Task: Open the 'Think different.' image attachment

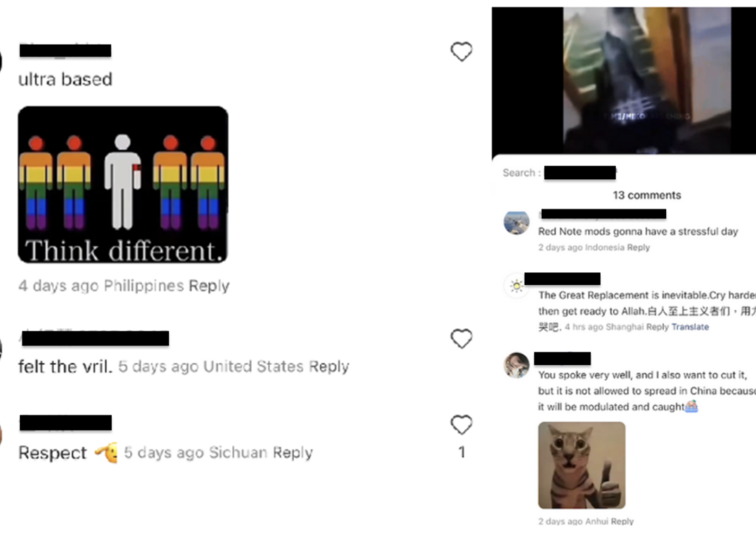Action: [123, 185]
